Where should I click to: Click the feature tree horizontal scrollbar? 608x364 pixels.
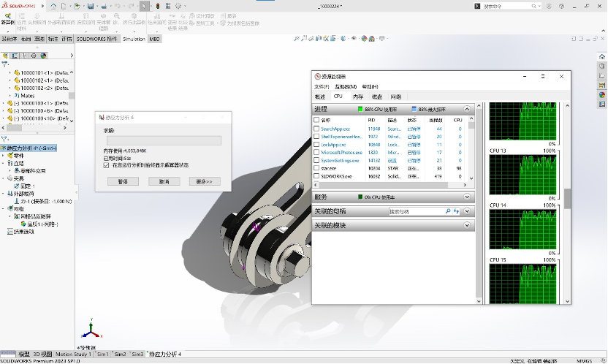click(34, 127)
